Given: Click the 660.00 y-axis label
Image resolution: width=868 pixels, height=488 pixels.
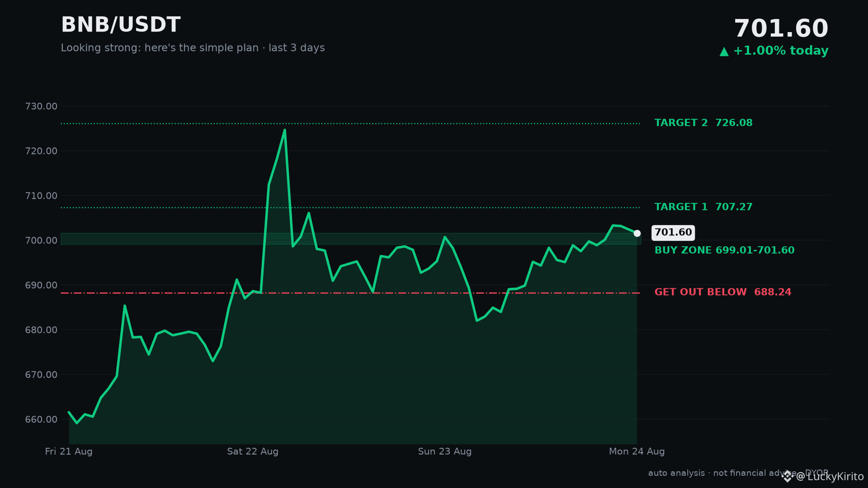Looking at the screenshot, I should (x=41, y=419).
